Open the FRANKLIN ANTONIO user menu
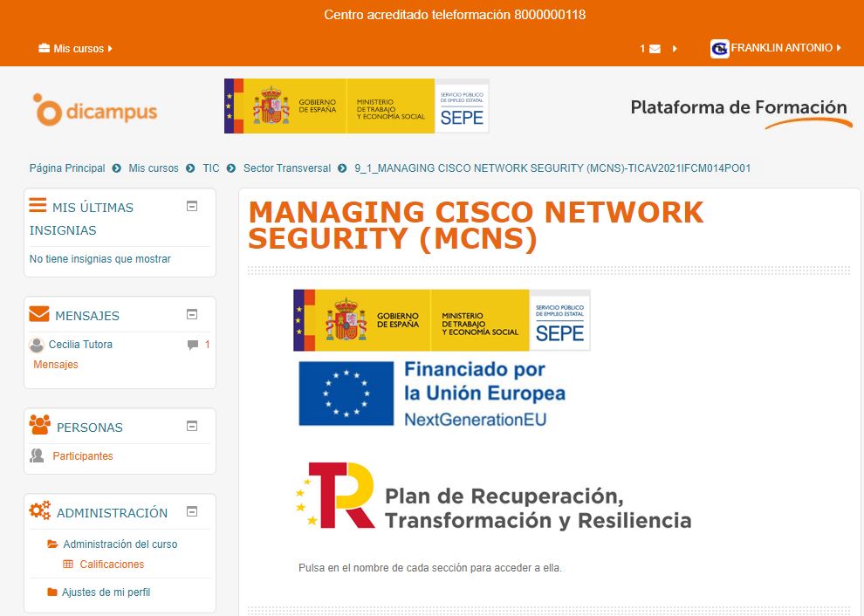 (785, 48)
